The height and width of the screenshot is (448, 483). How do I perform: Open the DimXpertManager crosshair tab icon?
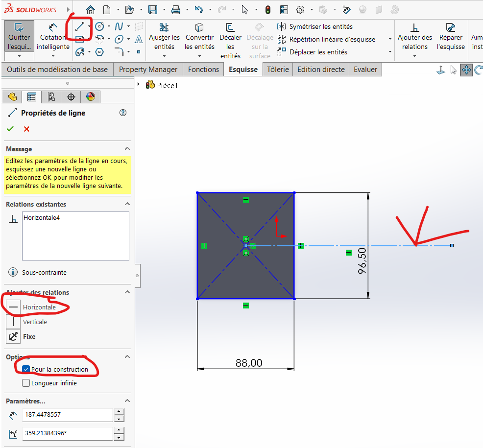tap(71, 97)
